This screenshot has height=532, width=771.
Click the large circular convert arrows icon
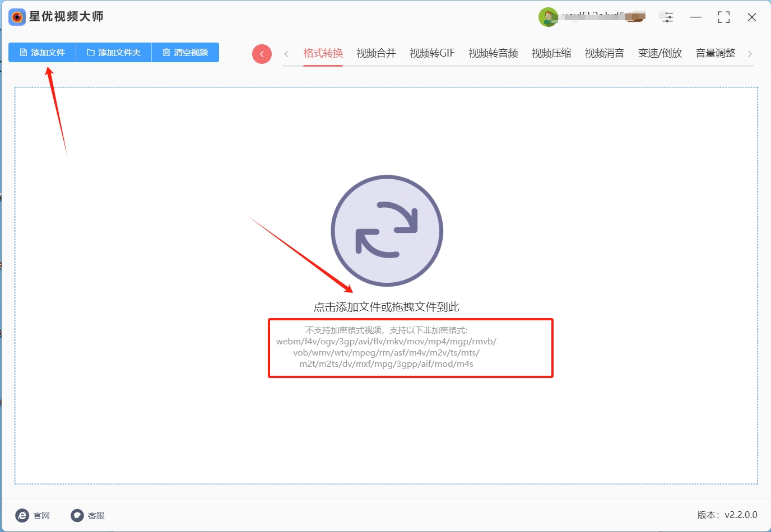pos(387,231)
